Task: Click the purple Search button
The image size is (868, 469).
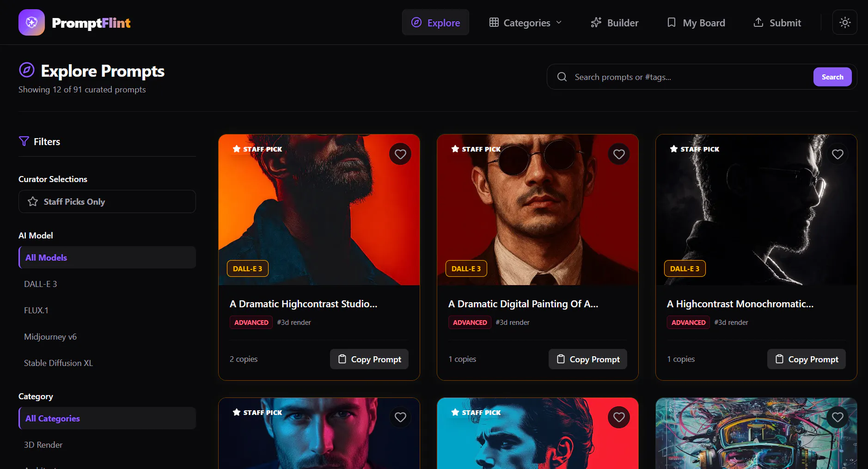Action: [832, 77]
